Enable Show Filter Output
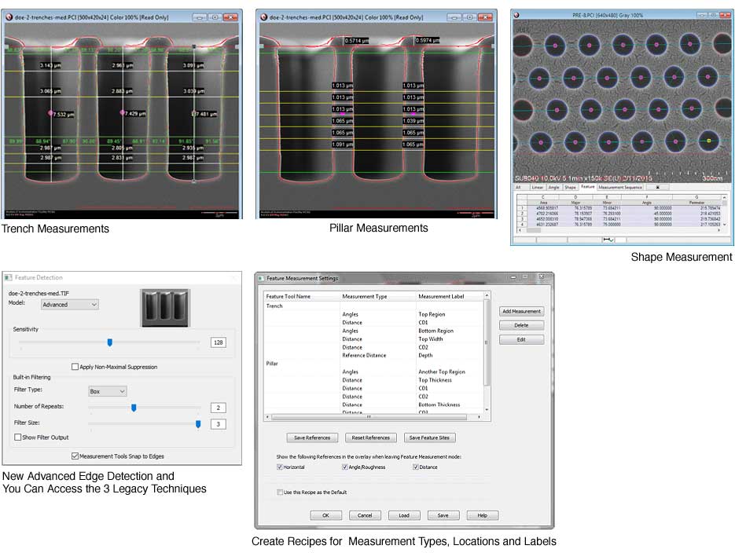The image size is (735, 560). 17,437
